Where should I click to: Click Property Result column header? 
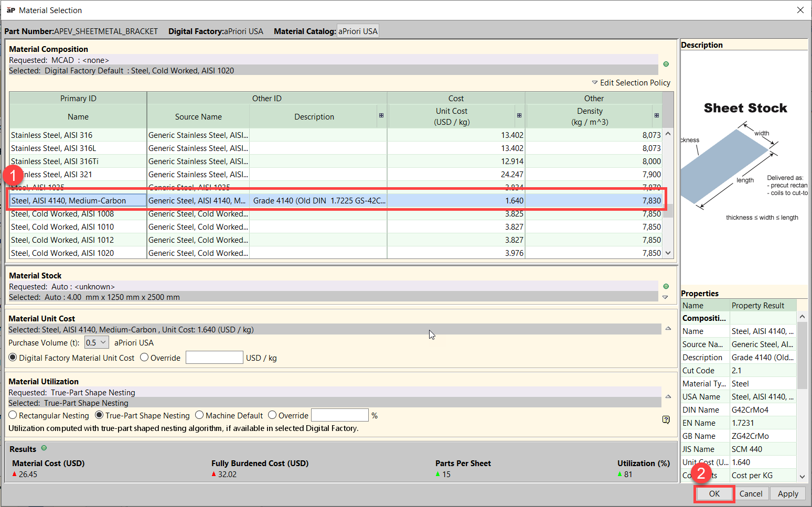763,305
